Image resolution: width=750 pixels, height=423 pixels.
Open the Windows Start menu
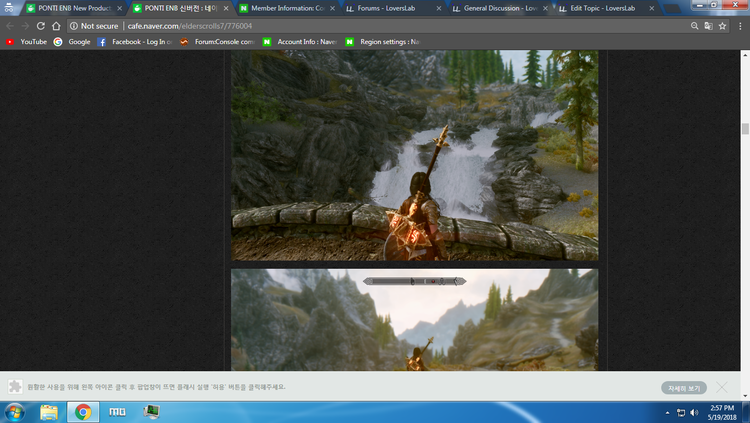(x=14, y=412)
